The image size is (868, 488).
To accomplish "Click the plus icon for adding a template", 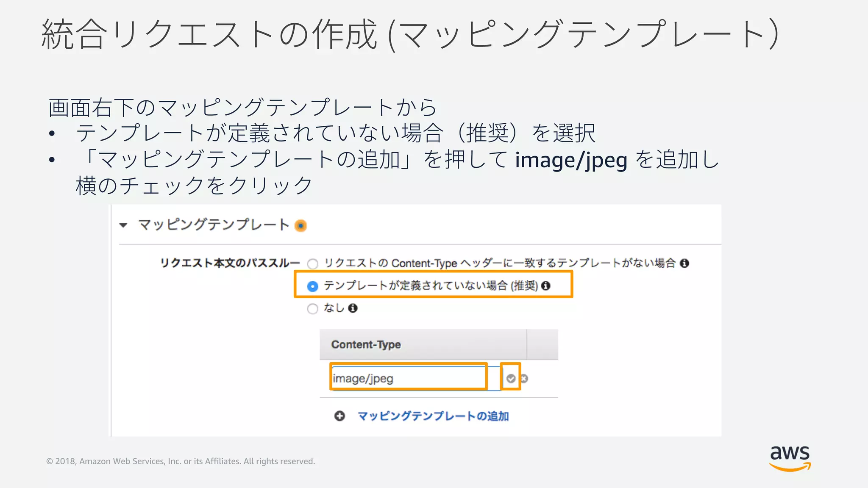I will 339,416.
